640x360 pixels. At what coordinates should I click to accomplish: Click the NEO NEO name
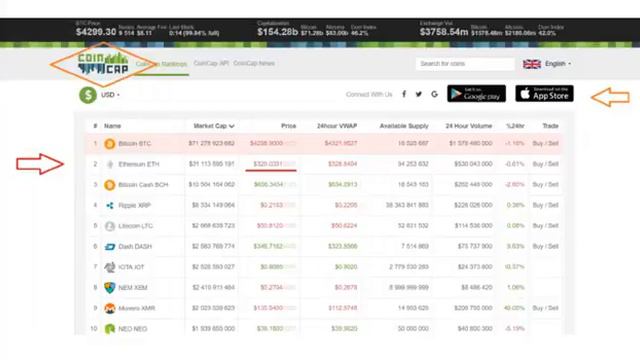pos(133,329)
